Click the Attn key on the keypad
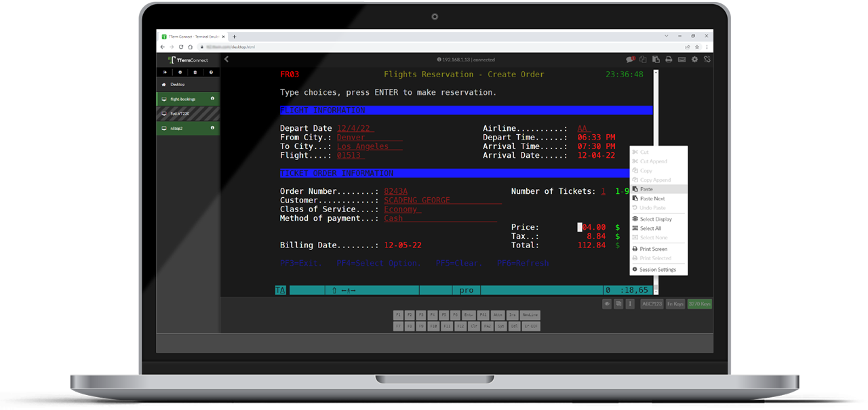Viewport: 868px width, 410px height. [x=498, y=315]
